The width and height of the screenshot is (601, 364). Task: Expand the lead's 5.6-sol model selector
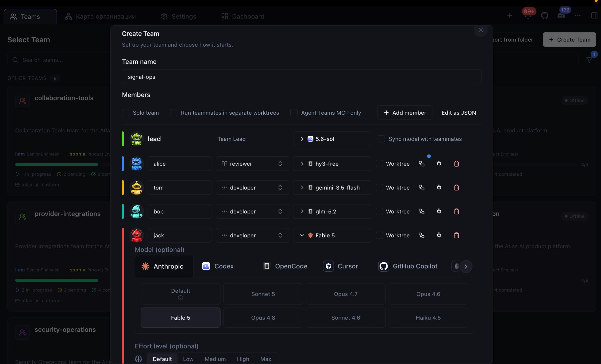[332, 139]
